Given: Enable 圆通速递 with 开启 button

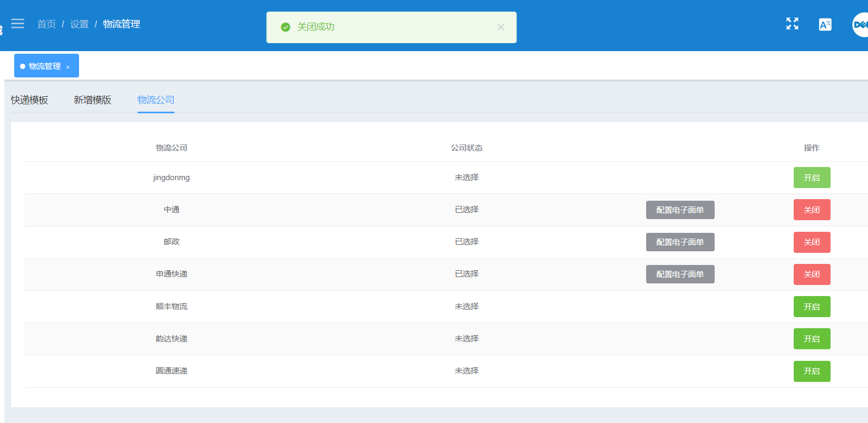Looking at the screenshot, I should 812,371.
